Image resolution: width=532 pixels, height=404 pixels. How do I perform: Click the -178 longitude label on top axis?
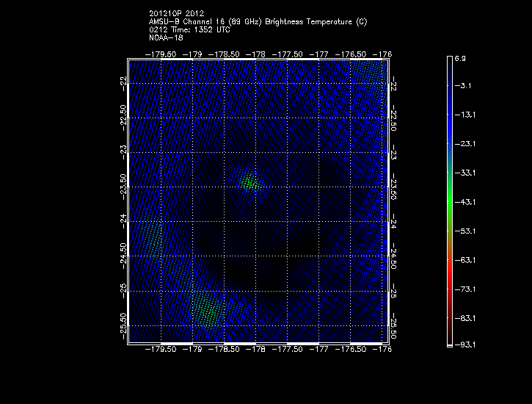tap(256, 54)
